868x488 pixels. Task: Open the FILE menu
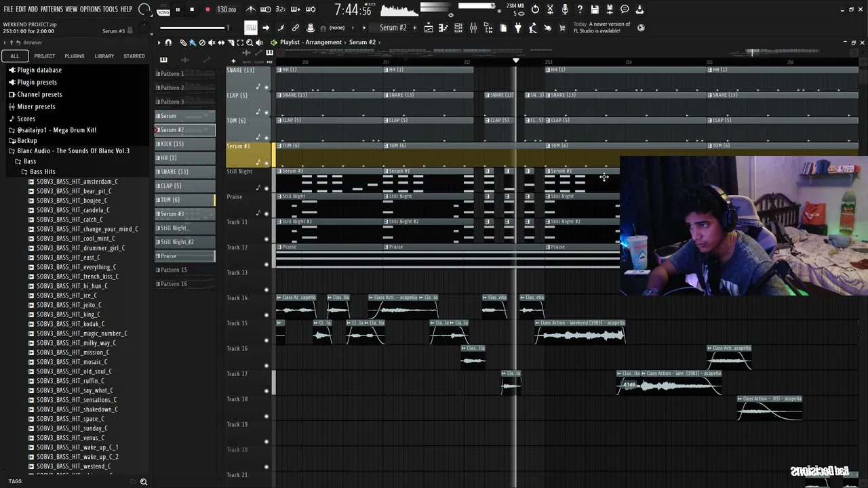coord(8,9)
